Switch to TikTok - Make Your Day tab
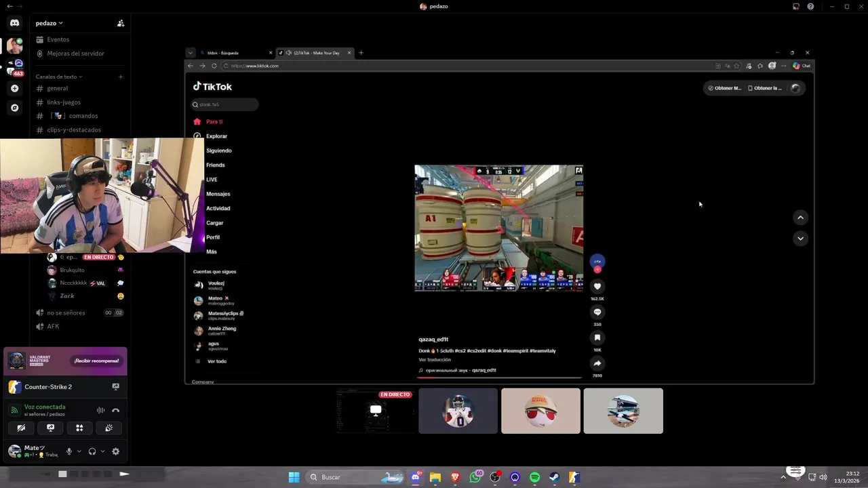868x488 pixels. point(315,53)
